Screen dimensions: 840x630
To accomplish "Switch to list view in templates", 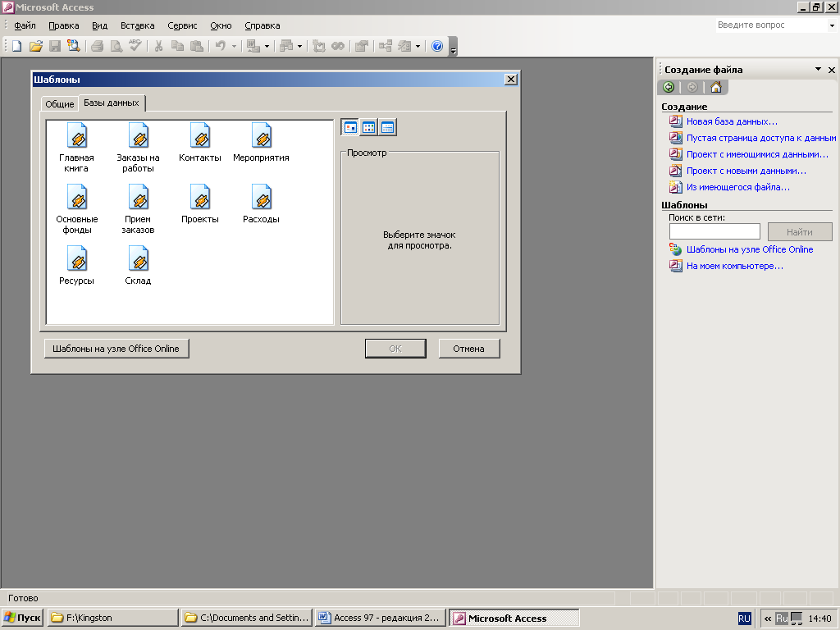I will [x=368, y=127].
